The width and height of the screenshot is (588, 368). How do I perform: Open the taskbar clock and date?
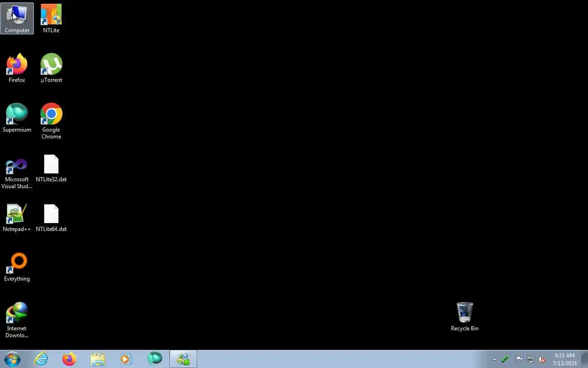coord(565,359)
